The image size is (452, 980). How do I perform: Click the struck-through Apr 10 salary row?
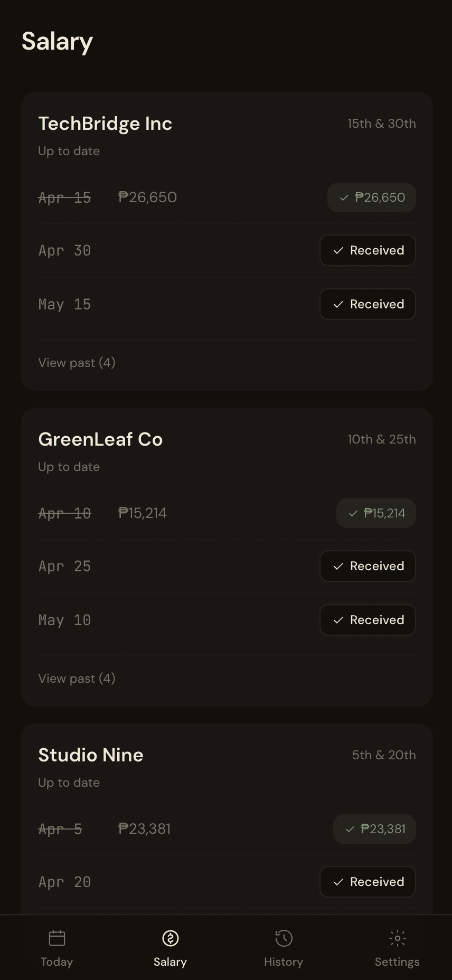(x=64, y=513)
